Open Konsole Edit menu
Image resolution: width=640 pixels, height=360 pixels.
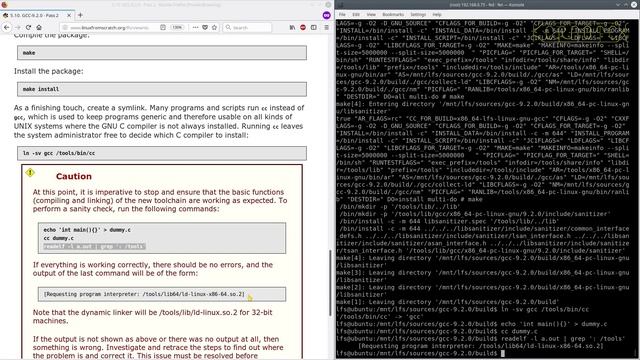click(x=356, y=14)
